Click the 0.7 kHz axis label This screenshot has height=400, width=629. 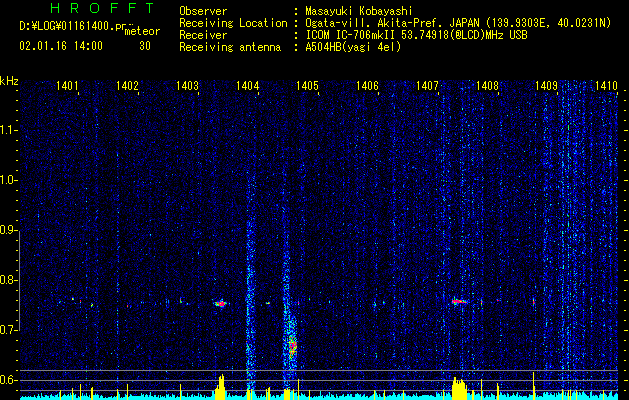pyautogui.click(x=8, y=330)
